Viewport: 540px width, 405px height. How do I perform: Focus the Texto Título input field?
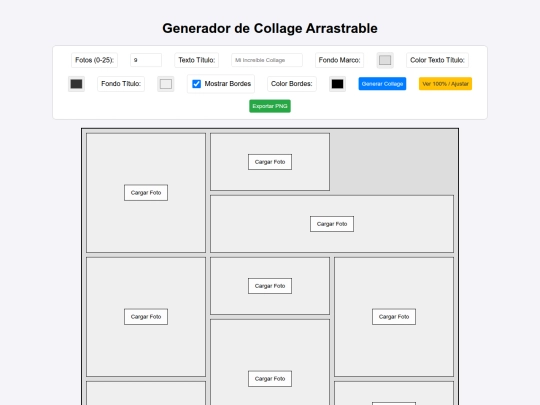(x=267, y=60)
